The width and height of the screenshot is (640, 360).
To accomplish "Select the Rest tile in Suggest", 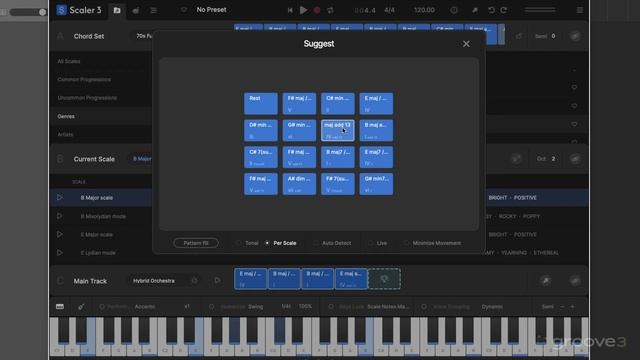I will coord(260,103).
